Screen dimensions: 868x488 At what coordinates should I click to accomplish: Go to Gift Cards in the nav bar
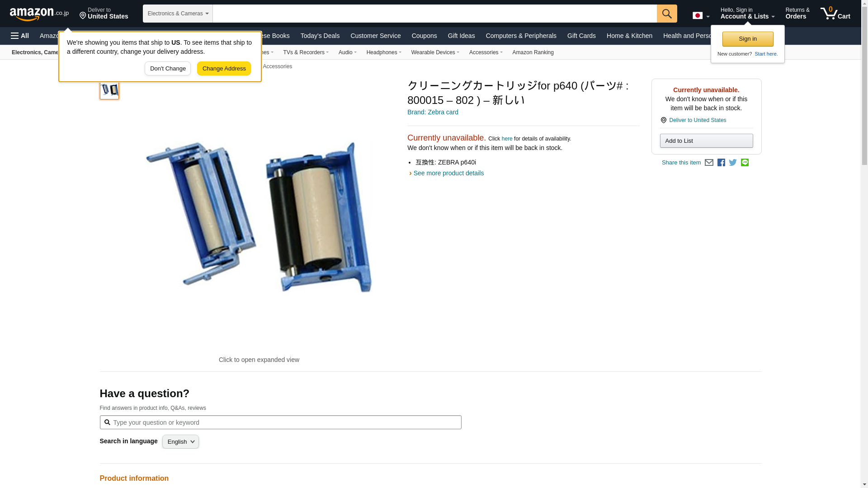tap(581, 36)
